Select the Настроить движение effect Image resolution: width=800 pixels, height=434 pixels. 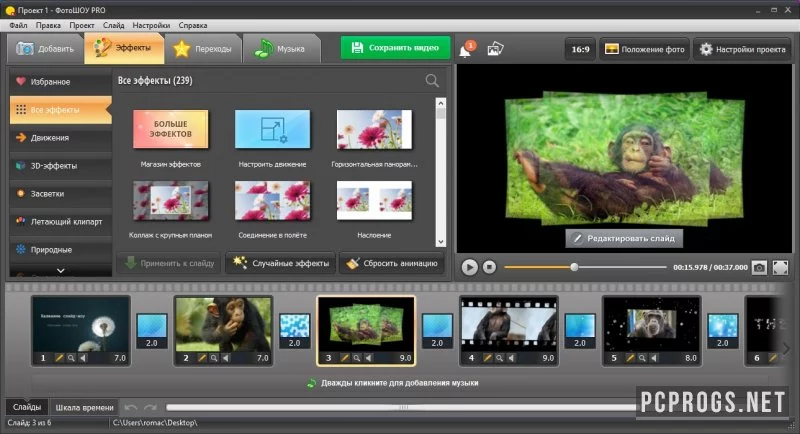pyautogui.click(x=272, y=130)
